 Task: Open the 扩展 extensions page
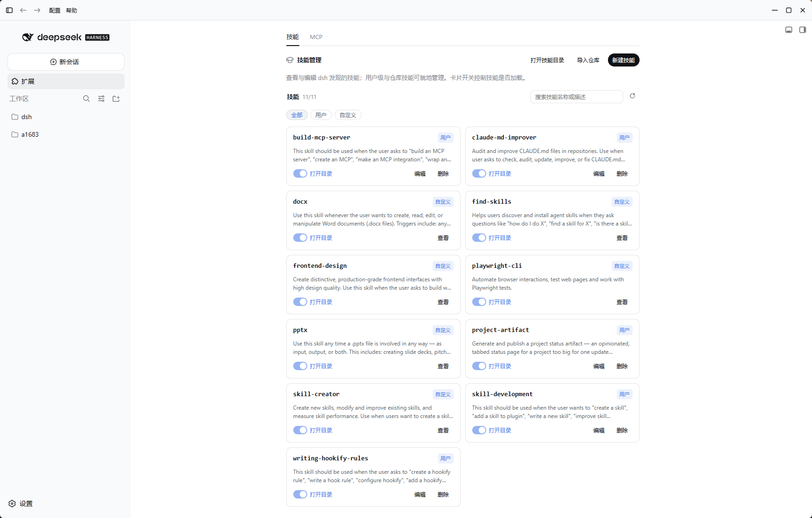pyautogui.click(x=66, y=81)
